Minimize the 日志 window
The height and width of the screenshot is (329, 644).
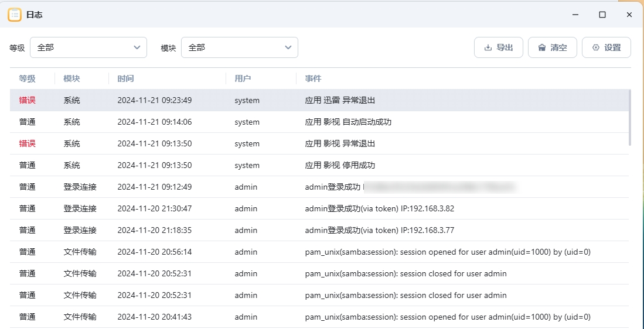(576, 15)
